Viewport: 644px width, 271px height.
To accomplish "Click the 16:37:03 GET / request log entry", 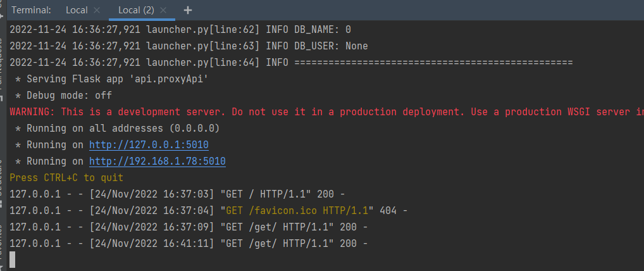I will click(x=177, y=194).
